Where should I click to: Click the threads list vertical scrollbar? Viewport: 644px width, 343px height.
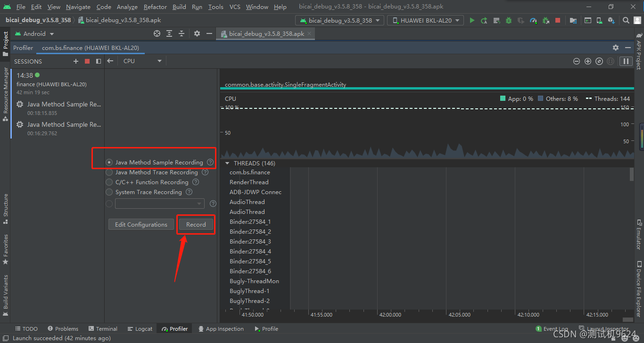632,174
